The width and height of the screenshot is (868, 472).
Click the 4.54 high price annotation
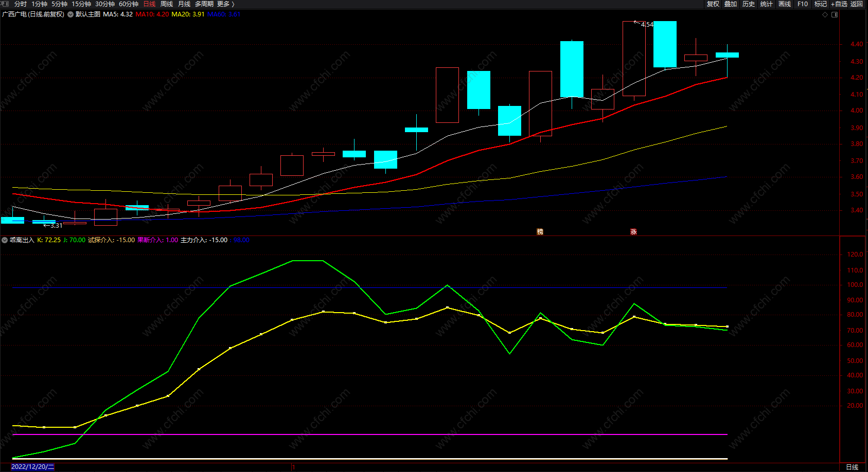(x=647, y=24)
